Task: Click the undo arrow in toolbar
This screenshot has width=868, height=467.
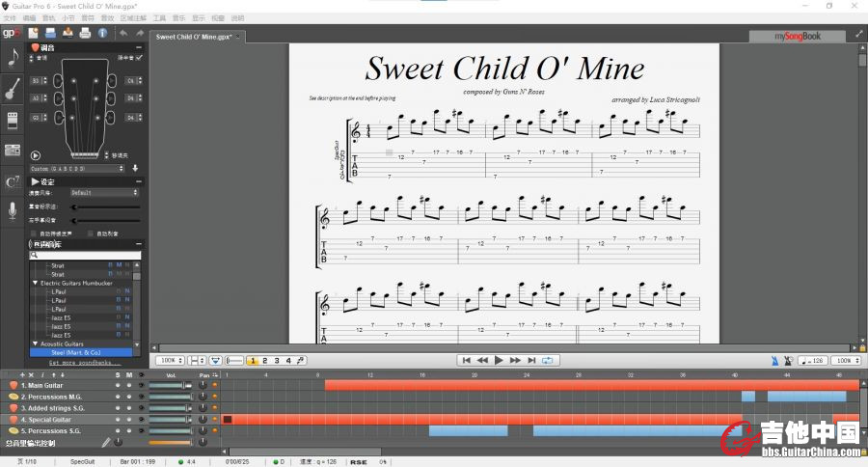Action: pos(124,34)
